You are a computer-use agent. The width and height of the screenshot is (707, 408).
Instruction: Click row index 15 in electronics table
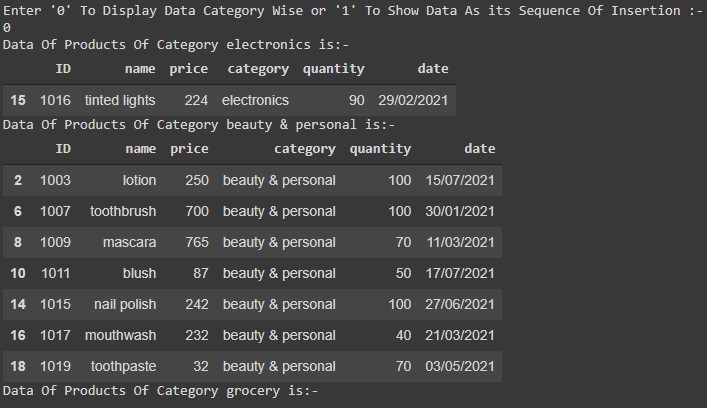tap(18, 100)
